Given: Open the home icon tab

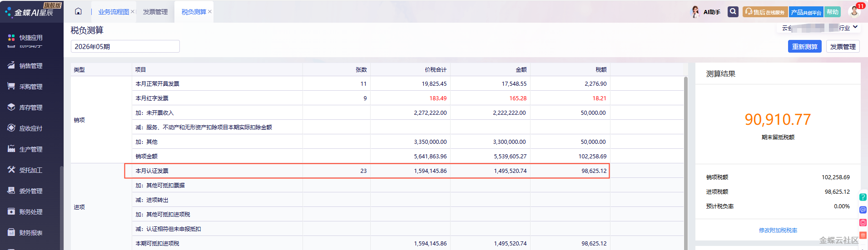Looking at the screenshot, I should (x=78, y=11).
